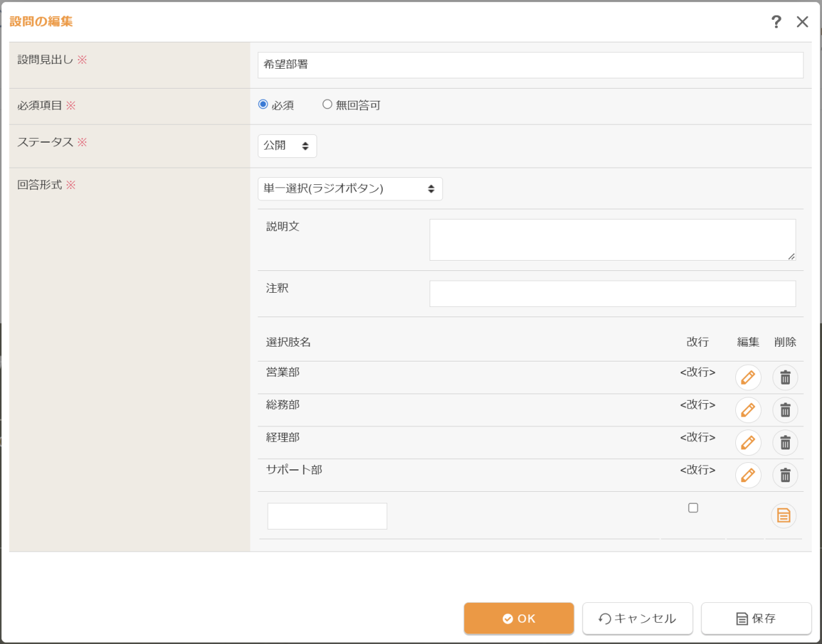Edit the 総務部 option via pencil icon
The width and height of the screenshot is (822, 644).
click(748, 410)
